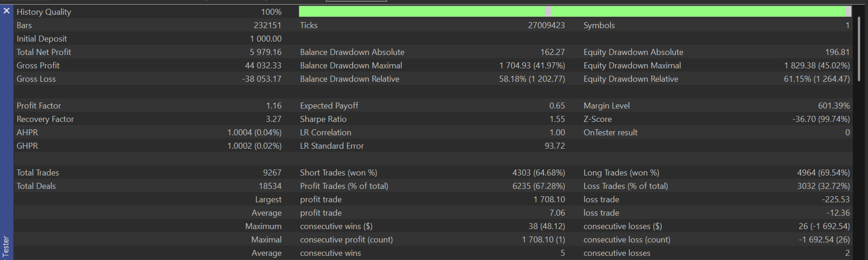The image size is (868, 260).
Task: Click Long Trades value 4964 (69.54%)
Action: point(823,173)
